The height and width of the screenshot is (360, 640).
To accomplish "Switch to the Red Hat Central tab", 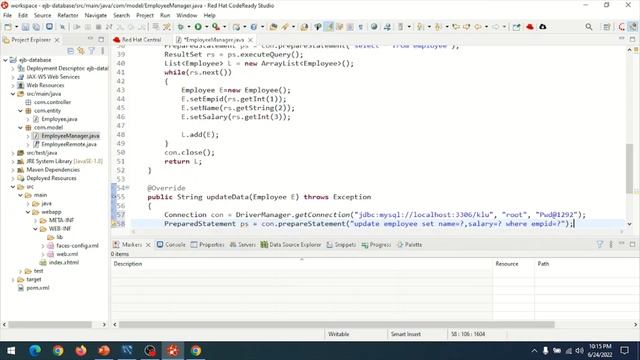I will click(x=138, y=40).
